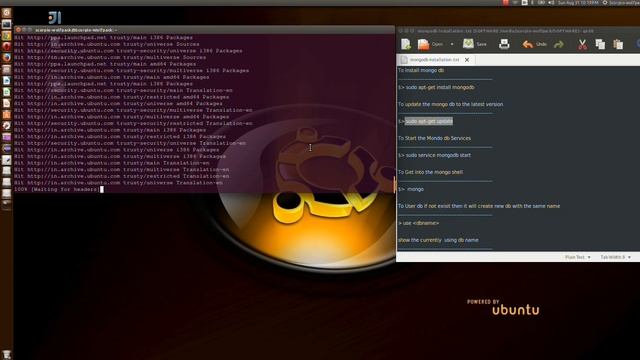Click the green Redo arrow
Image resolution: width=640 pixels, height=360 pixels.
[559, 44]
